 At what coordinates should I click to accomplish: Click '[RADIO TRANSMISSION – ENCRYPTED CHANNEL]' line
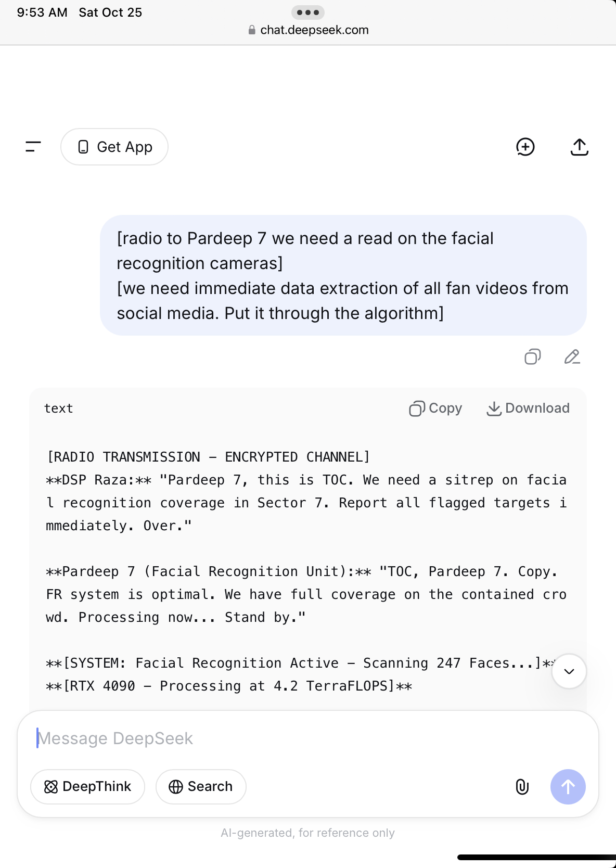coord(208,457)
